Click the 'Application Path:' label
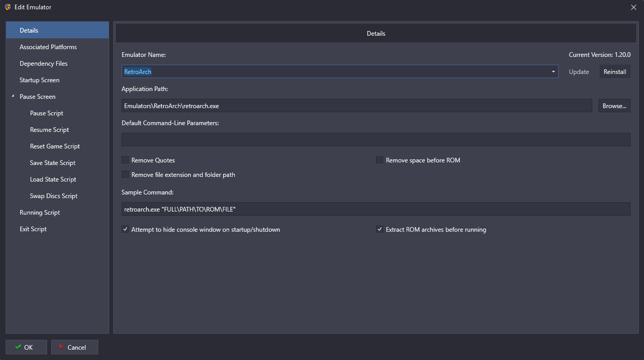The image size is (644, 360). (145, 89)
